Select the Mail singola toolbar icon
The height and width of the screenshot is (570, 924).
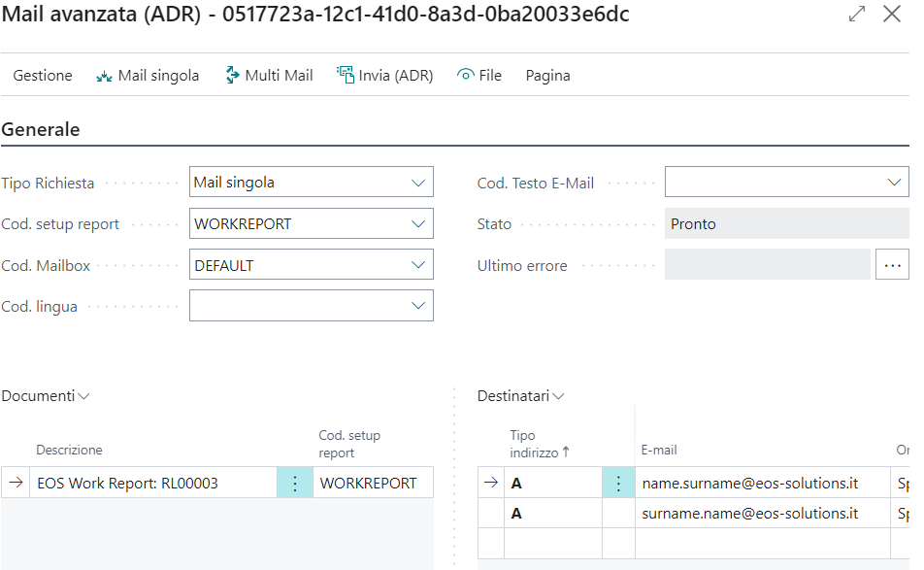[103, 75]
